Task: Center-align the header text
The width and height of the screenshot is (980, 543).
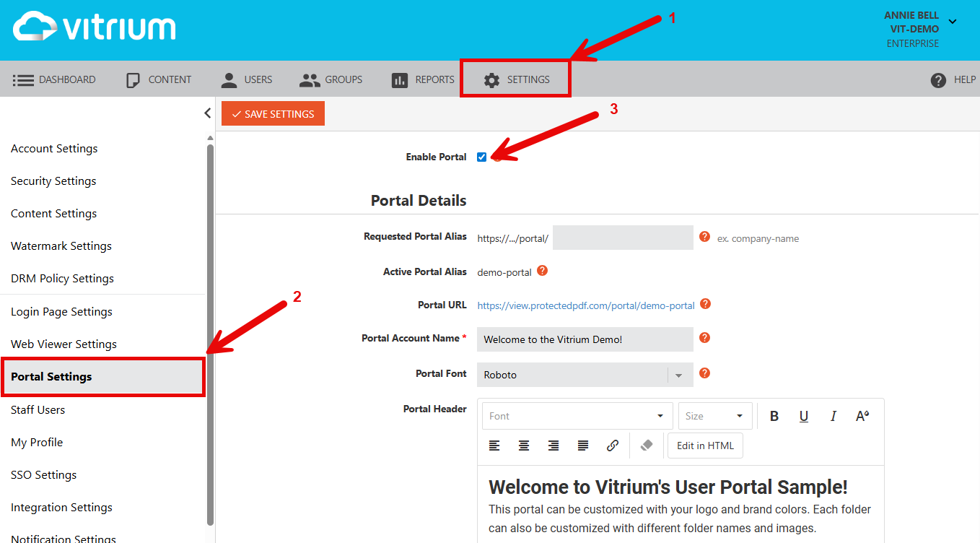Action: coord(524,446)
